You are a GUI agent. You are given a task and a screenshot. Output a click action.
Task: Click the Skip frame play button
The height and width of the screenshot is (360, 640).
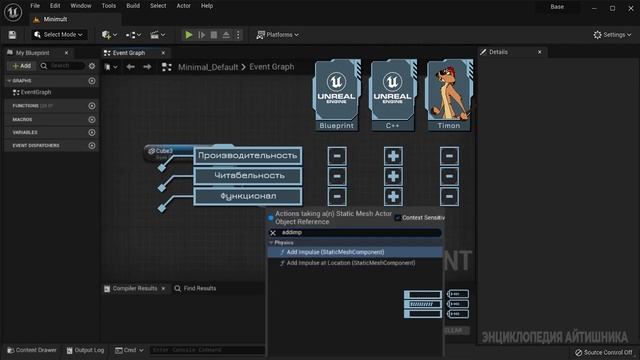pyautogui.click(x=202, y=35)
